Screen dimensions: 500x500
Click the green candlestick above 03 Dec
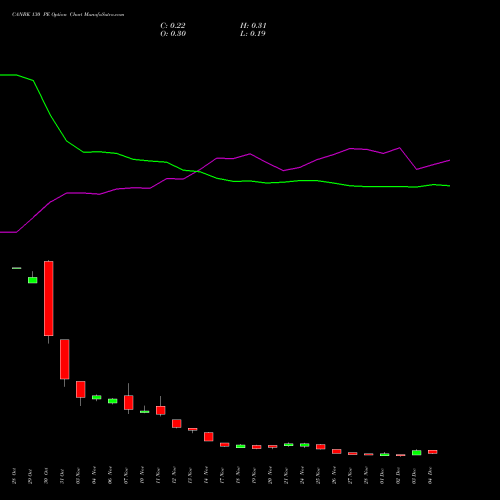pos(417,452)
